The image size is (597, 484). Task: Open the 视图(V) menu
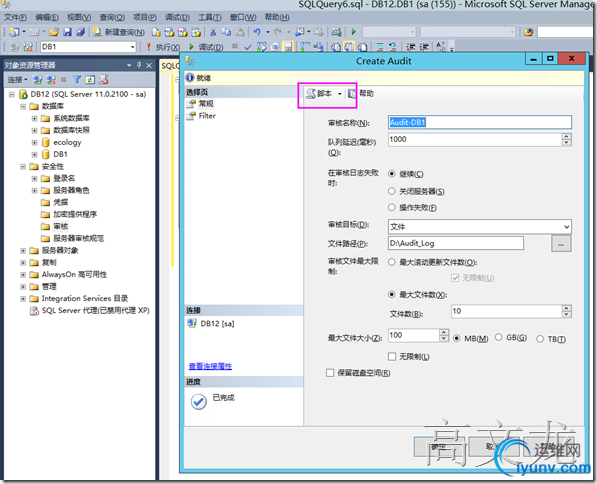79,17
